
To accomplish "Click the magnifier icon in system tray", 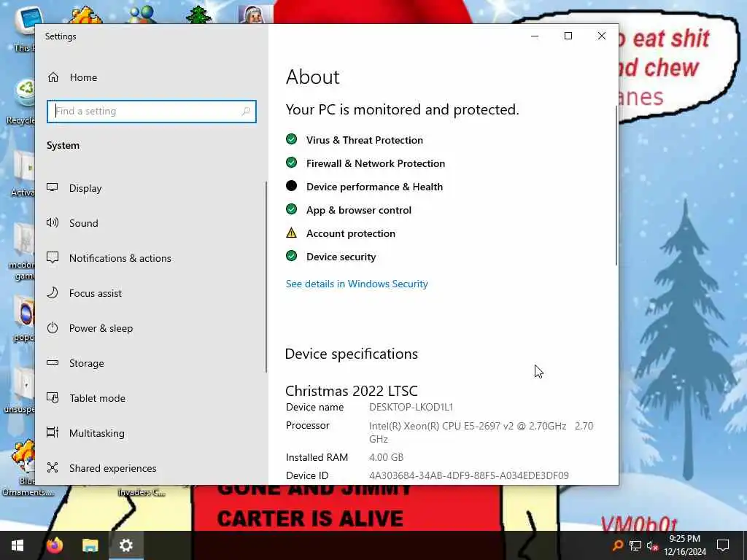I will point(617,545).
